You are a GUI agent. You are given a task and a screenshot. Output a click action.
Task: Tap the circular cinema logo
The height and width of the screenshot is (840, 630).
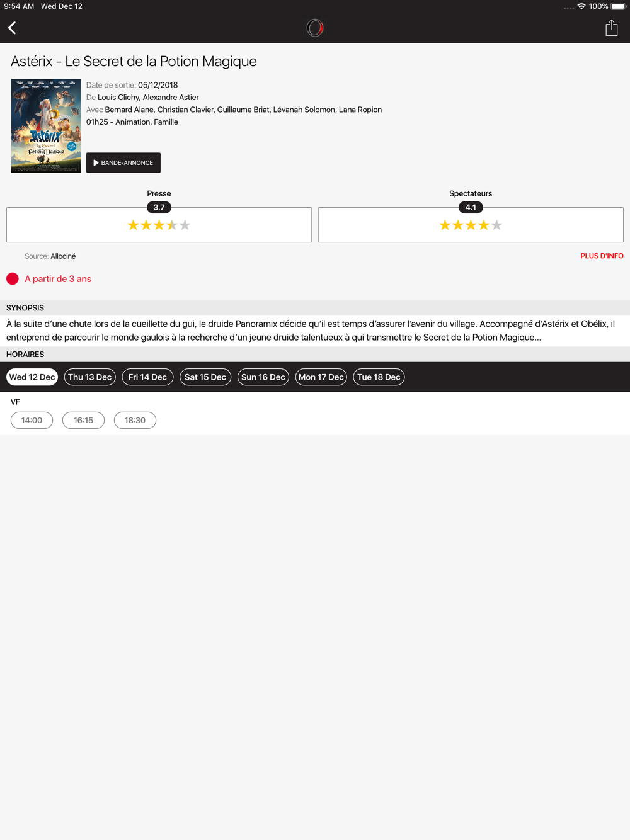[315, 28]
